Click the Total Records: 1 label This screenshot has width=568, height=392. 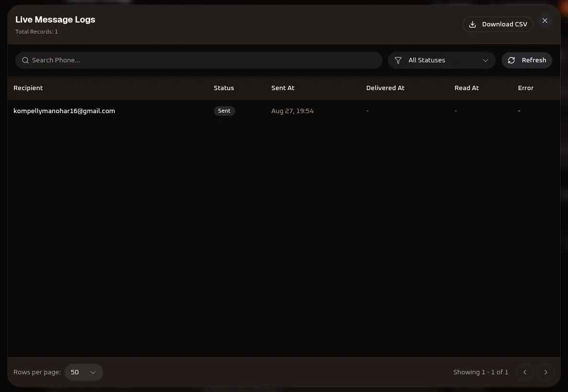36,32
